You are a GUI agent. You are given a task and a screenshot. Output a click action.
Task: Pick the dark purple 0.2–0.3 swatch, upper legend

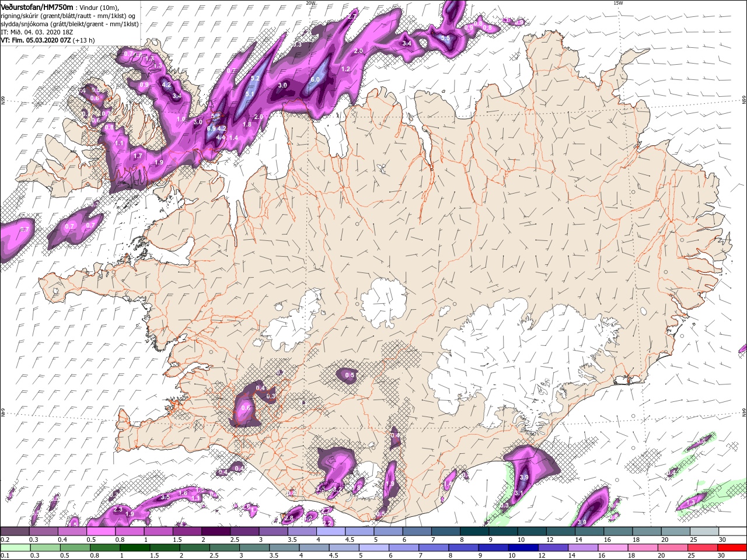click(x=15, y=531)
